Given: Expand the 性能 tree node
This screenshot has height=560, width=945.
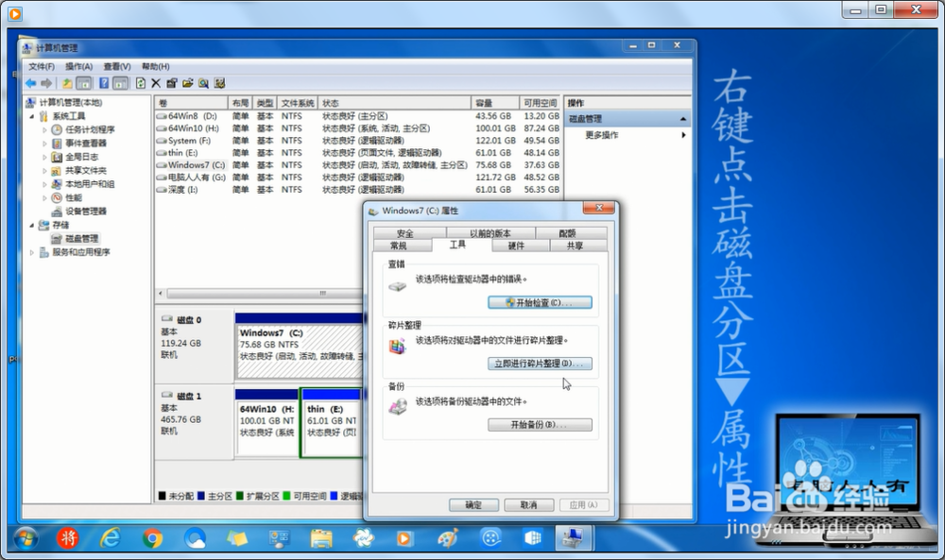Looking at the screenshot, I should [44, 197].
